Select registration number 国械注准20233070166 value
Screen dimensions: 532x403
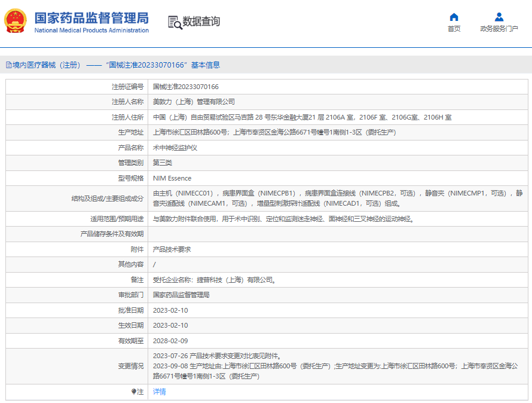(x=185, y=87)
